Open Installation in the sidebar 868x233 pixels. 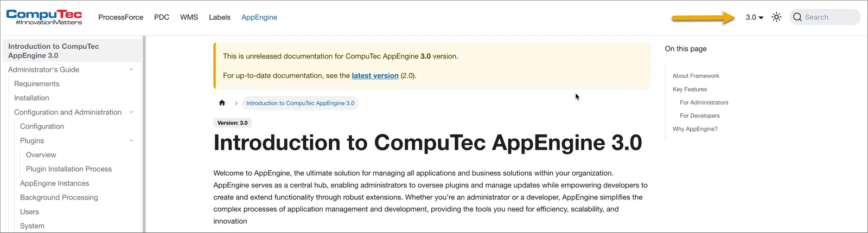pos(31,98)
